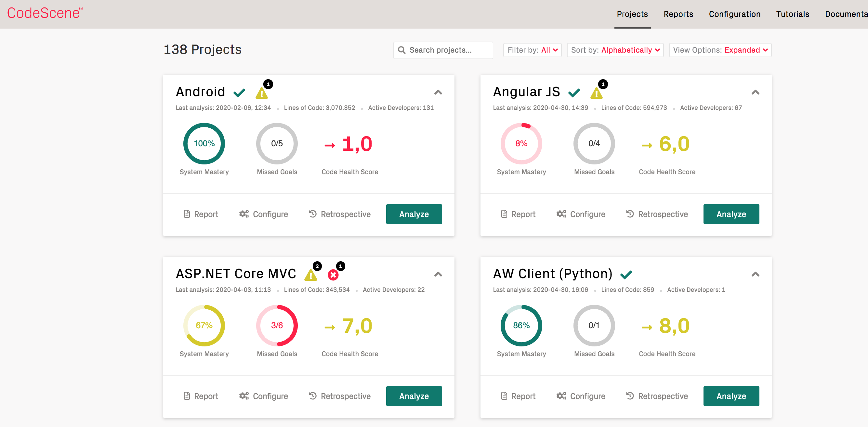Analyze the Angular JS project
The width and height of the screenshot is (868, 427).
pyautogui.click(x=731, y=214)
